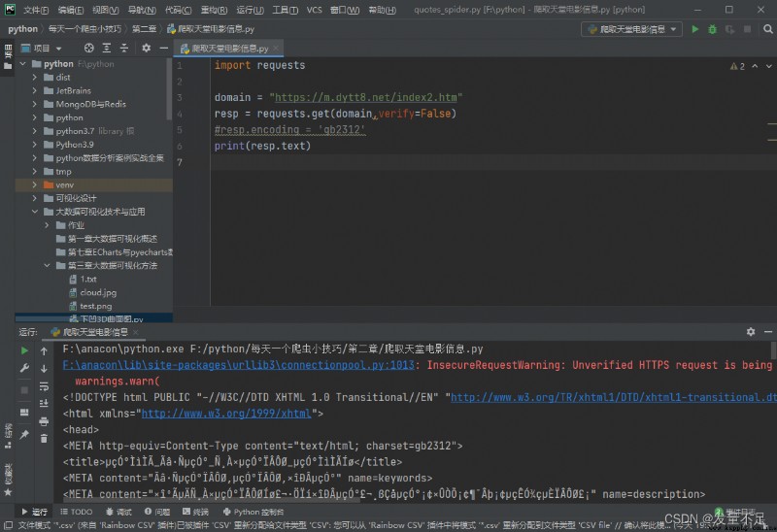
Task: Close the 爬取天堂电影信息.py editor tab
Action: 276,48
